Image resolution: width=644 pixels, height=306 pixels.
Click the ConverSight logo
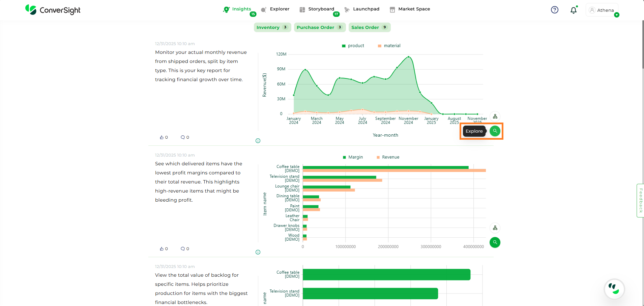coord(53,10)
